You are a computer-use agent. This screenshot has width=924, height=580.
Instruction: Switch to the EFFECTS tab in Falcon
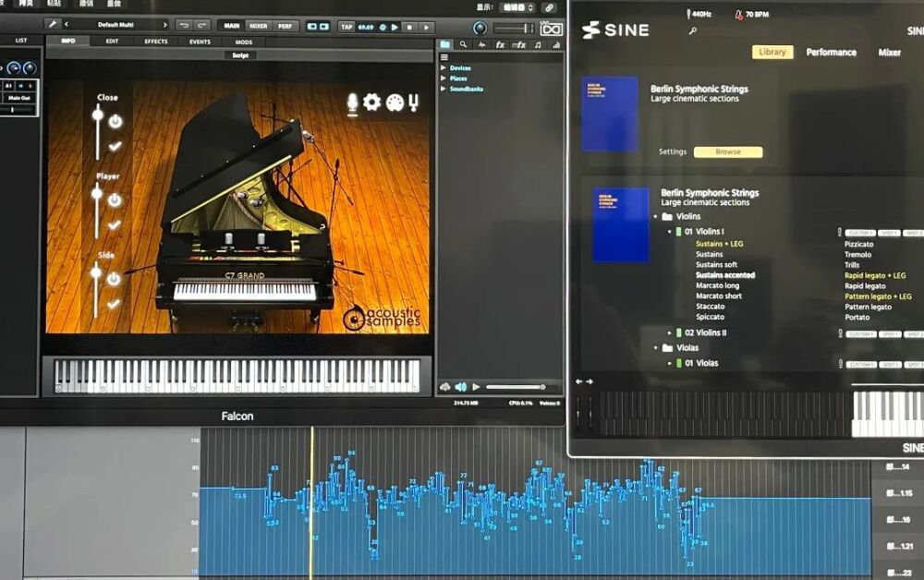pyautogui.click(x=156, y=42)
